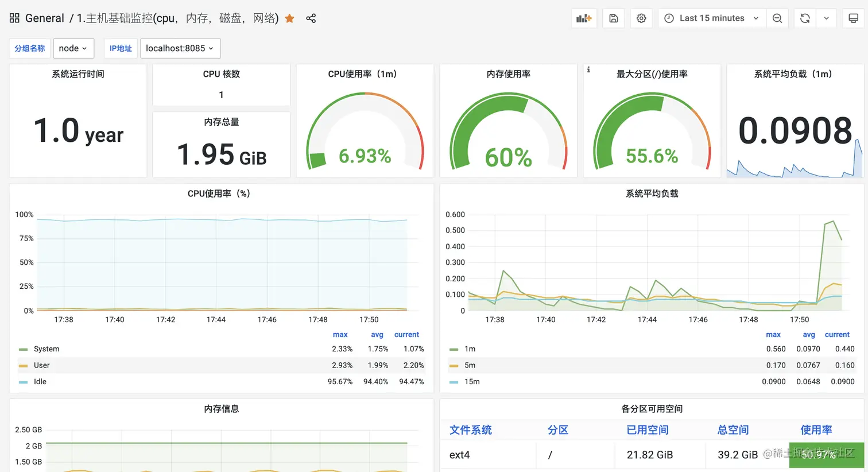The width and height of the screenshot is (868, 472).
Task: Sort partitions table by 分区
Action: (558, 430)
